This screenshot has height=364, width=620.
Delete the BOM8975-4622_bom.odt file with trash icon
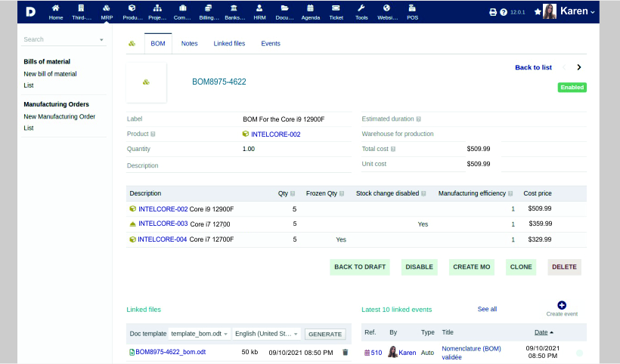(346, 352)
